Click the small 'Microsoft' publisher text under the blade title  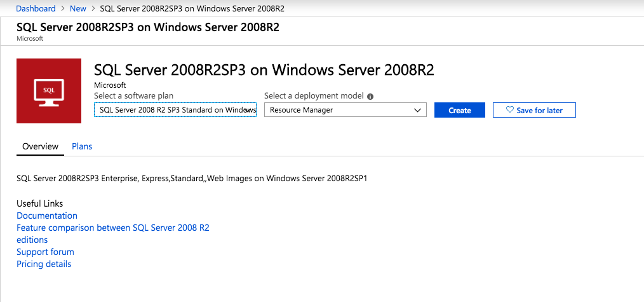(30, 39)
